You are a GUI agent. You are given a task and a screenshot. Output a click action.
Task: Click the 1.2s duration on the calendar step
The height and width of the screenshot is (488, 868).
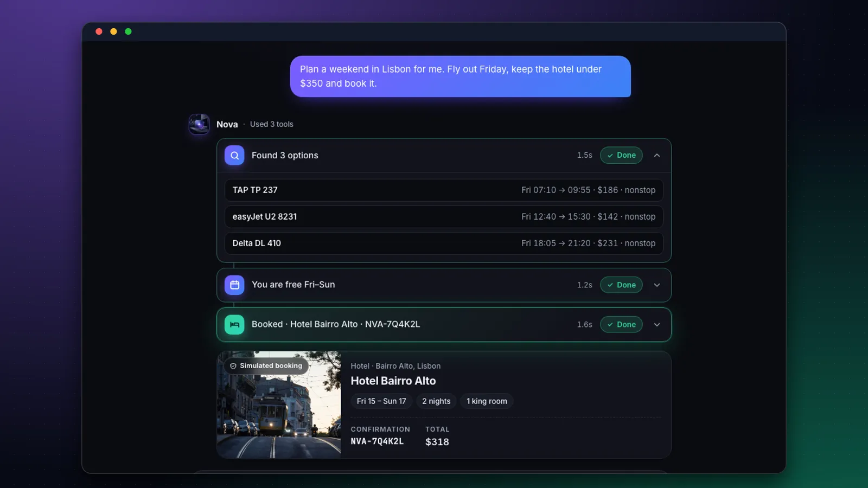[x=585, y=285]
